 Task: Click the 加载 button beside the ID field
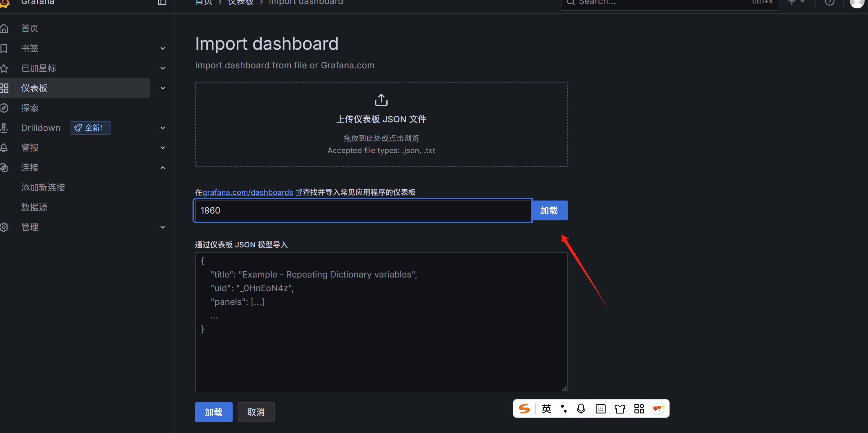click(549, 210)
